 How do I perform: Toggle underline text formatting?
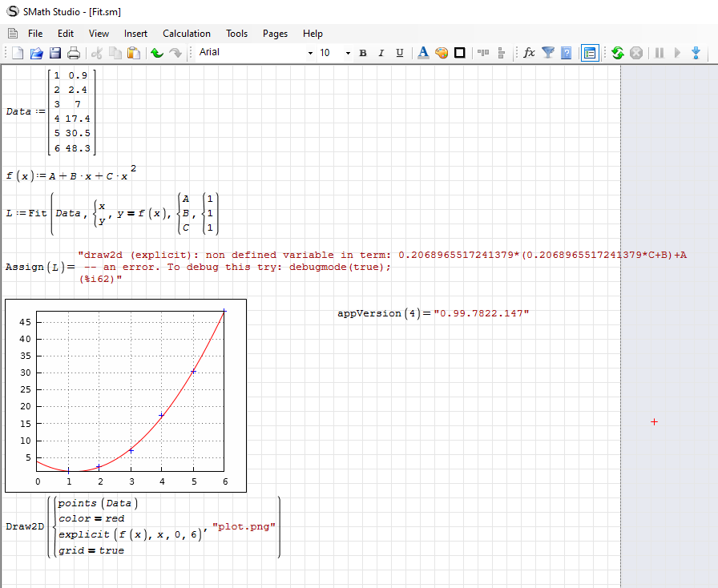pyautogui.click(x=398, y=53)
